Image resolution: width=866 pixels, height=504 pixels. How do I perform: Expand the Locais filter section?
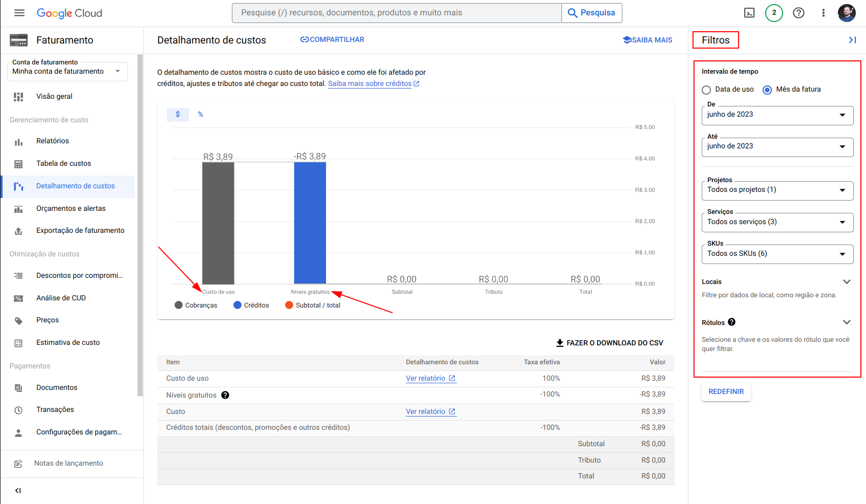pyautogui.click(x=847, y=281)
